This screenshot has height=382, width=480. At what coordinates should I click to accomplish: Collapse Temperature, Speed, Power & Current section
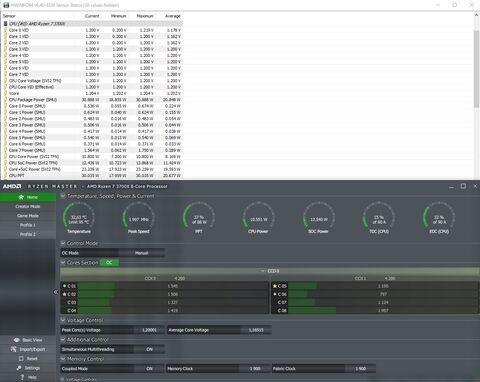[x=63, y=196]
